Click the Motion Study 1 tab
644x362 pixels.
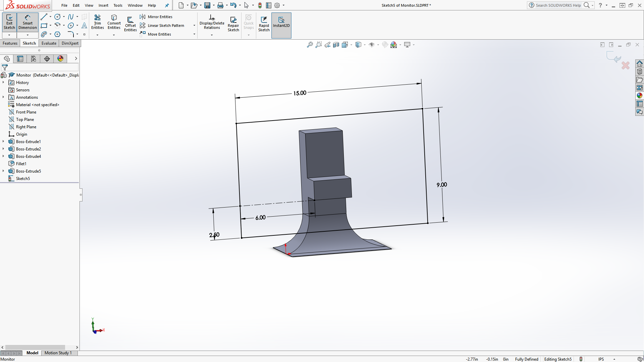(x=58, y=353)
